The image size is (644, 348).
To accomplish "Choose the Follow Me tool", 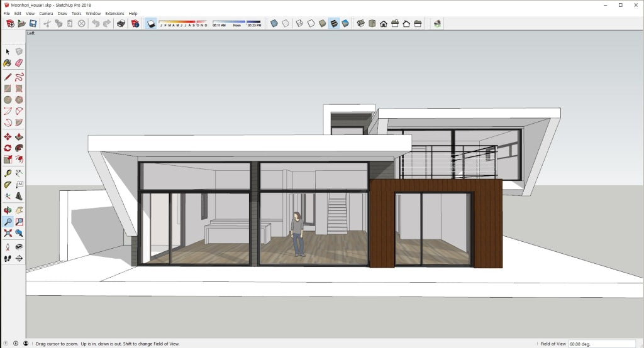I will pos(19,148).
